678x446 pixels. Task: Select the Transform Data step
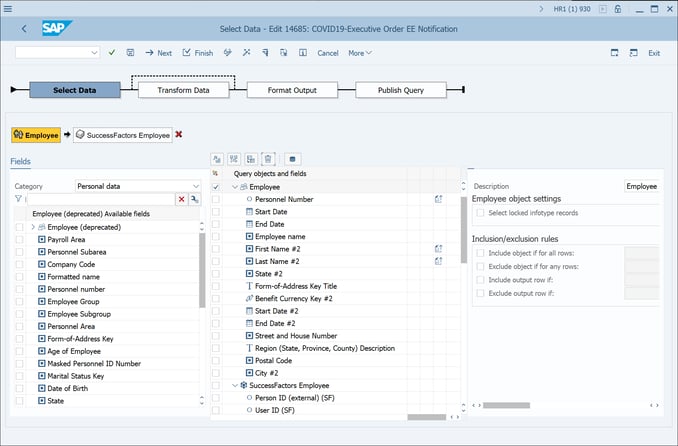[183, 90]
